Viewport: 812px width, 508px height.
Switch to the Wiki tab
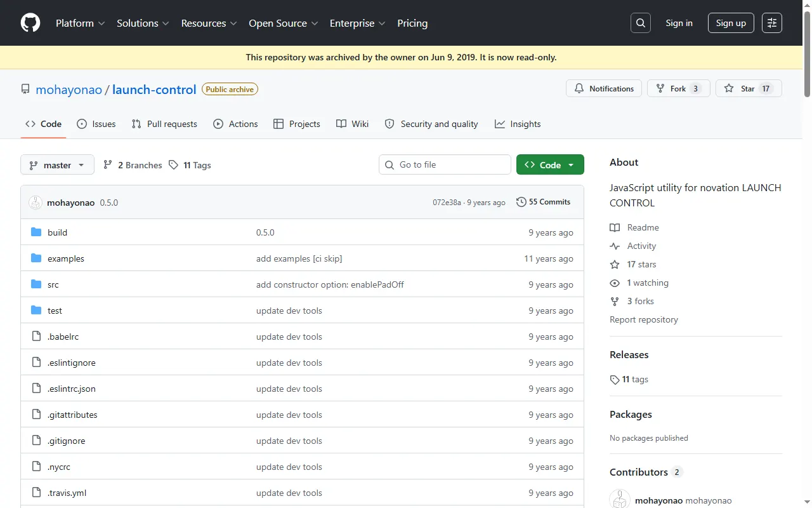pyautogui.click(x=352, y=124)
